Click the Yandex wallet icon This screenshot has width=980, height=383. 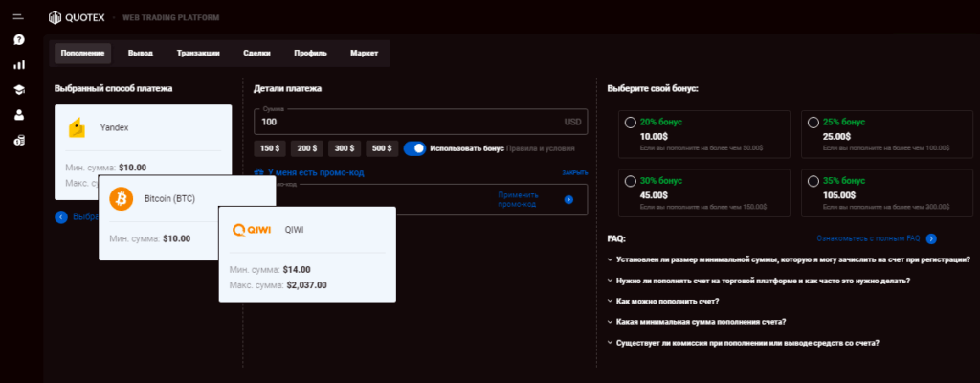click(78, 127)
